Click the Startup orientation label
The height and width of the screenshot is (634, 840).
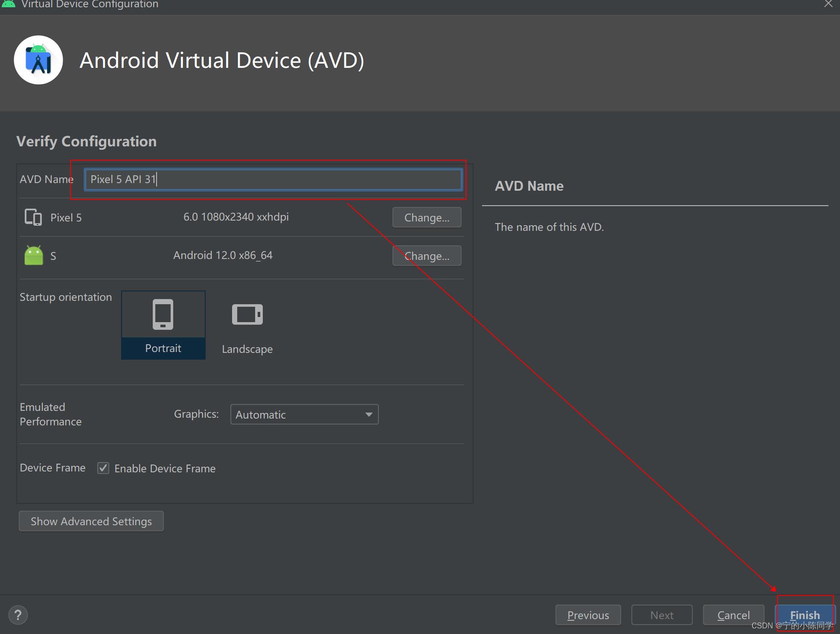click(x=66, y=297)
